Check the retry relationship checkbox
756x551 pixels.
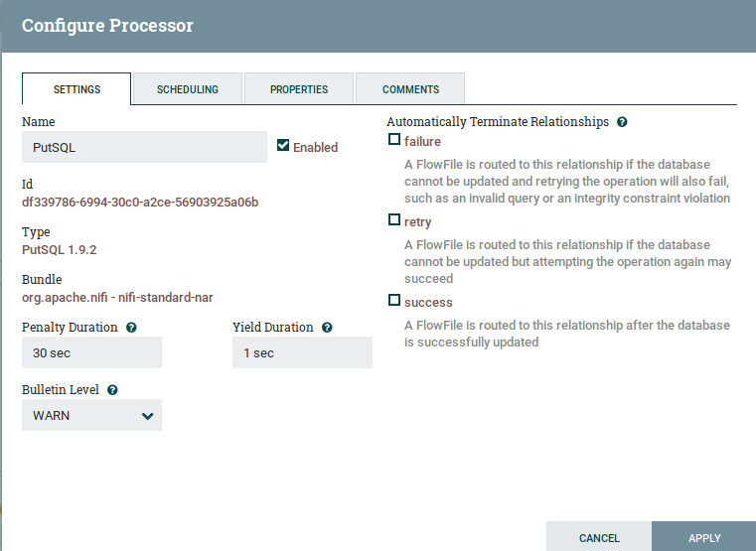click(x=394, y=219)
